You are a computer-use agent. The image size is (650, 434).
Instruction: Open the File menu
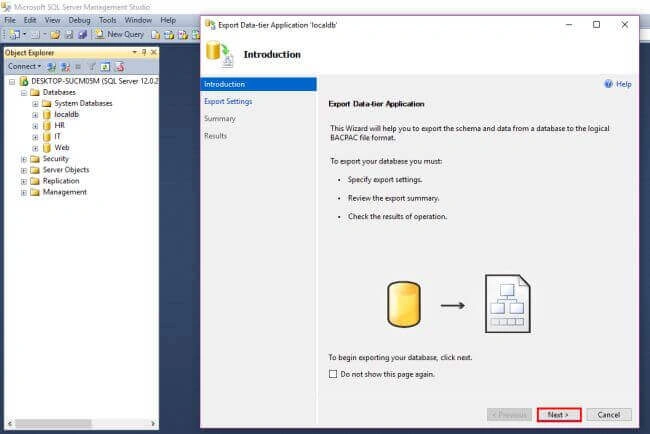click(x=10, y=20)
